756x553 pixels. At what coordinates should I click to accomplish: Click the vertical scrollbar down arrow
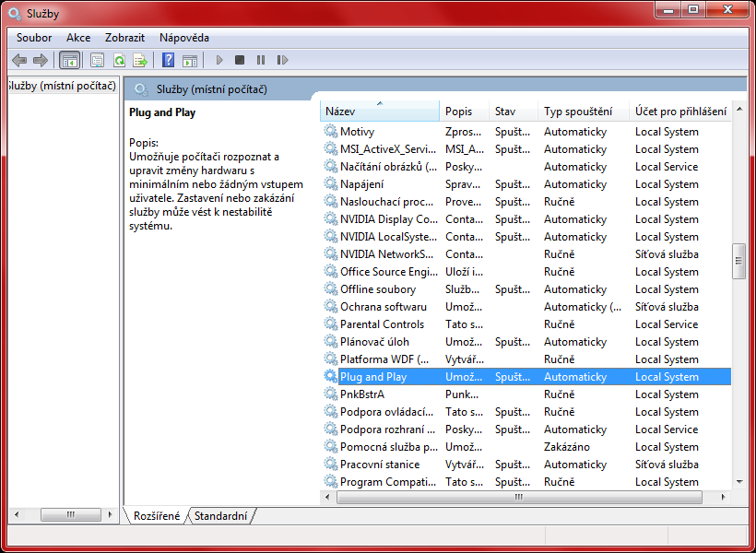[738, 481]
